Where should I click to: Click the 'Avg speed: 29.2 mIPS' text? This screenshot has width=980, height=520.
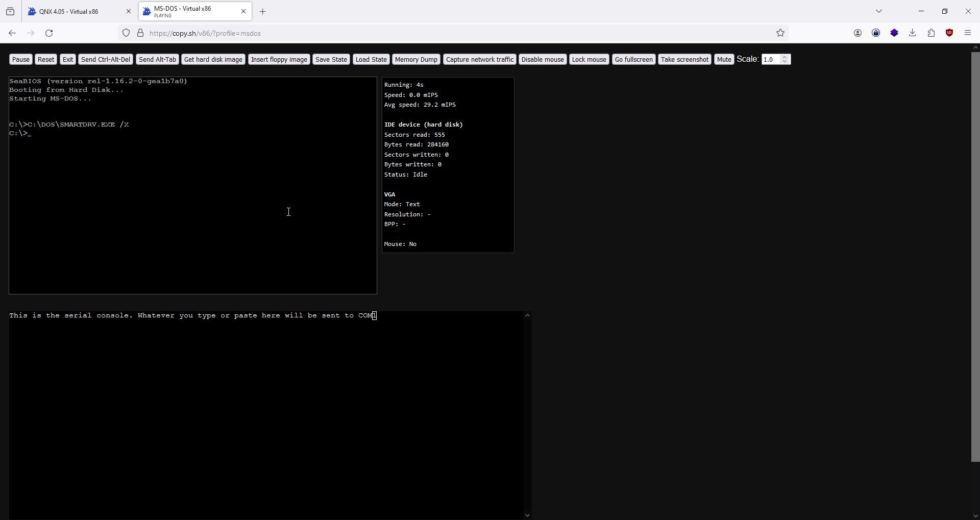tap(420, 105)
